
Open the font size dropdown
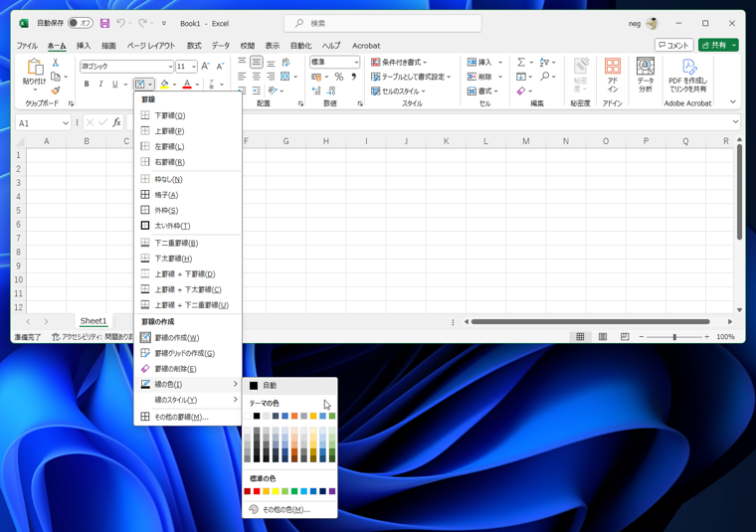point(193,66)
